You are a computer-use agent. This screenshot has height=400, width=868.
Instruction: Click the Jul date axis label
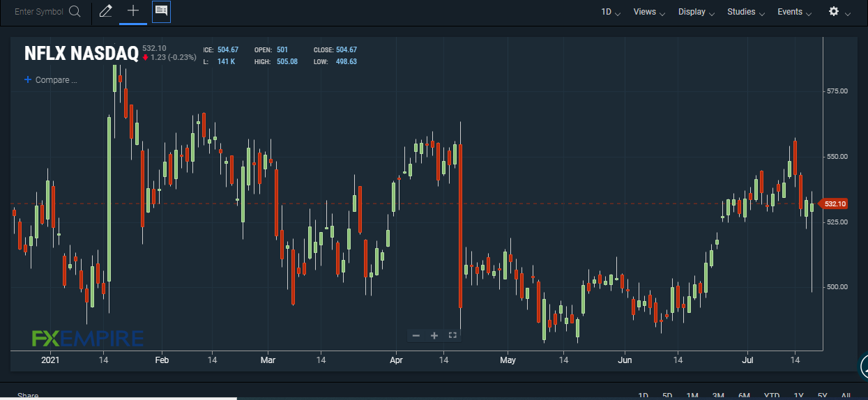click(x=747, y=360)
